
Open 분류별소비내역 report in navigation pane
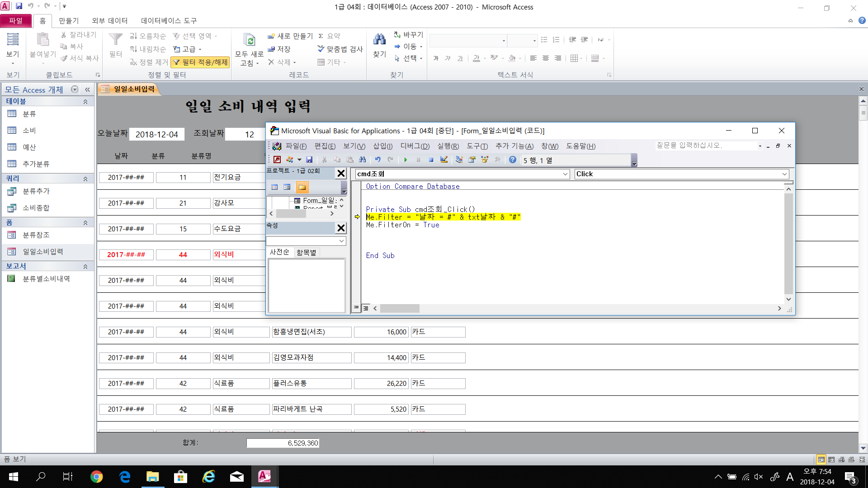coord(46,279)
